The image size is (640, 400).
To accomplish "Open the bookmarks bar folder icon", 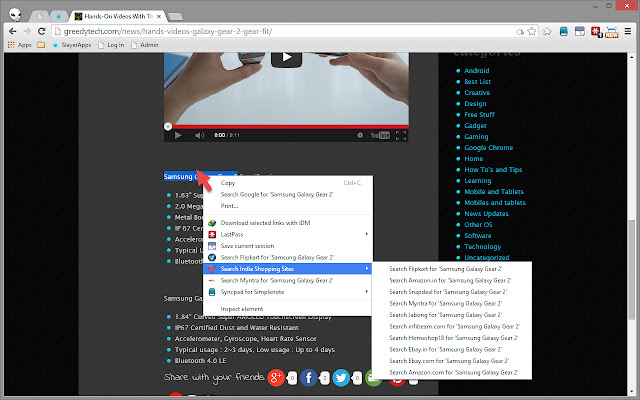I will (x=41, y=45).
